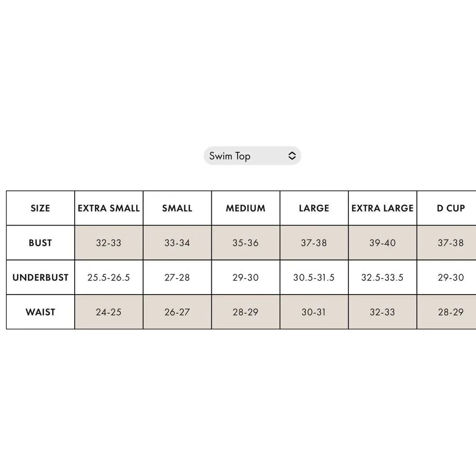This screenshot has width=476, height=476.
Task: Select the WAIST row label
Action: pos(40,312)
